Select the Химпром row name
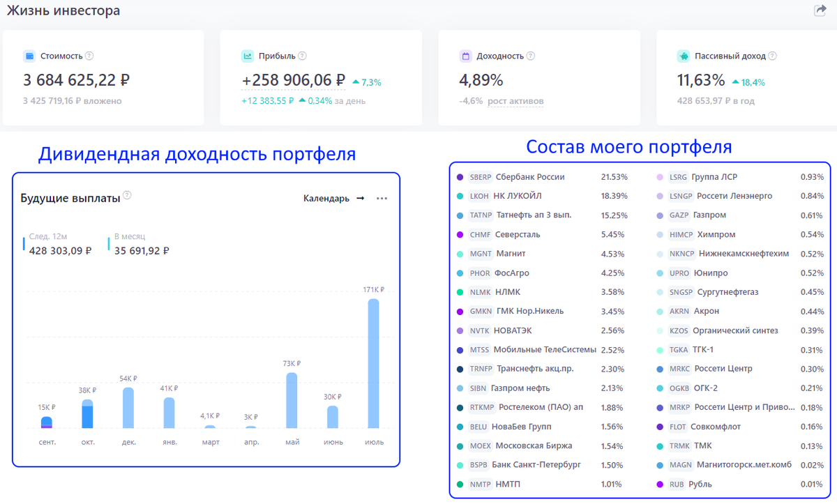 click(717, 235)
